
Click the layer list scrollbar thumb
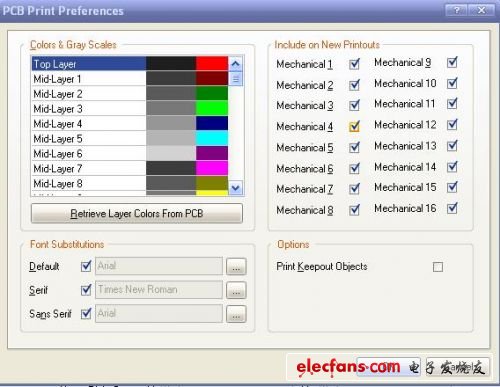click(236, 79)
